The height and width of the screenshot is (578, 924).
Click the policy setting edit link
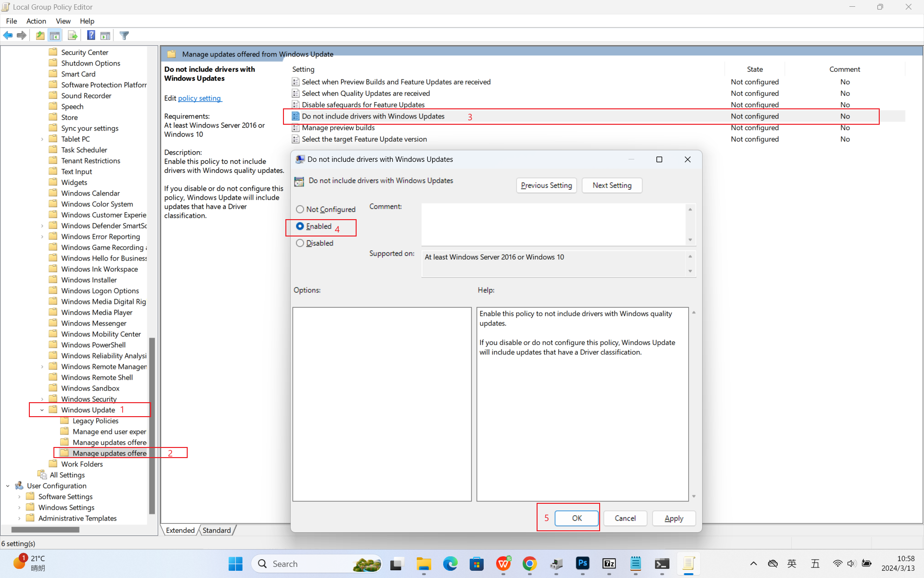pos(199,98)
